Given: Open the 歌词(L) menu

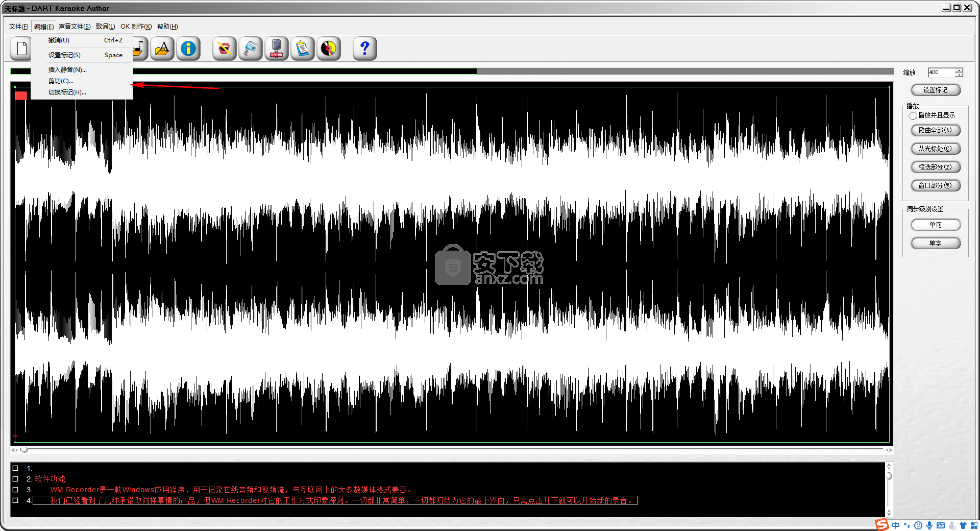Looking at the screenshot, I should click(x=105, y=27).
